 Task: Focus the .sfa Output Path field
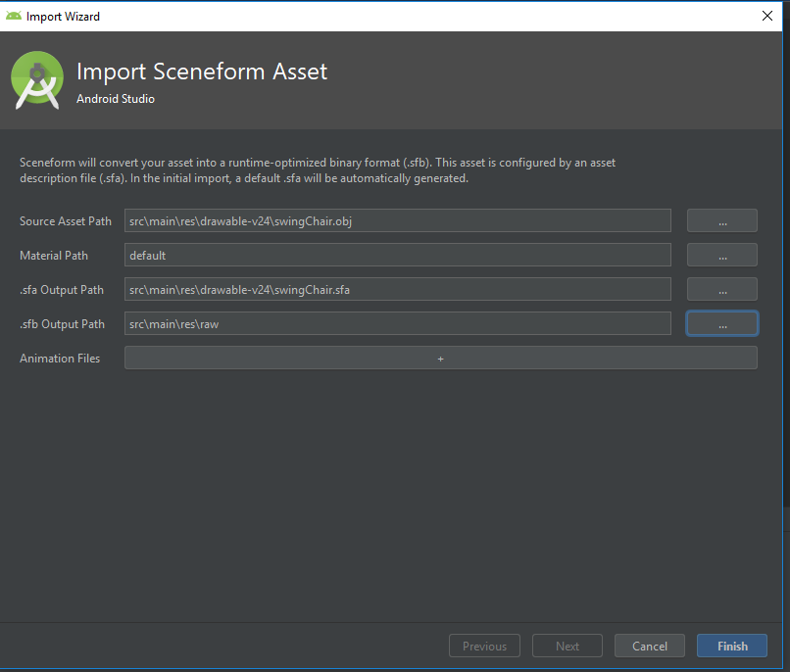tap(398, 289)
